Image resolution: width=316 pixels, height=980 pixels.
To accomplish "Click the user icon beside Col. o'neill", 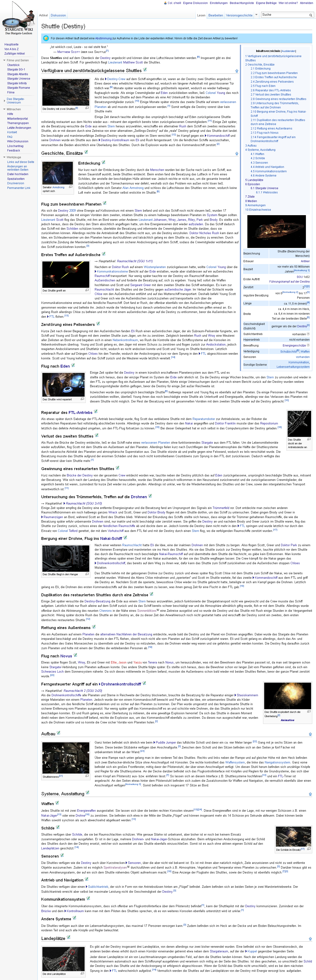I will pos(166,3).
